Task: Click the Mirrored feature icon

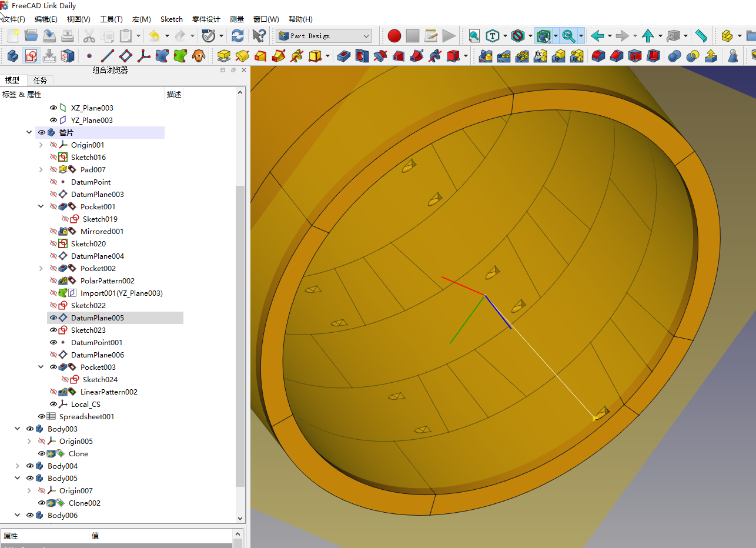Action: 486,56
